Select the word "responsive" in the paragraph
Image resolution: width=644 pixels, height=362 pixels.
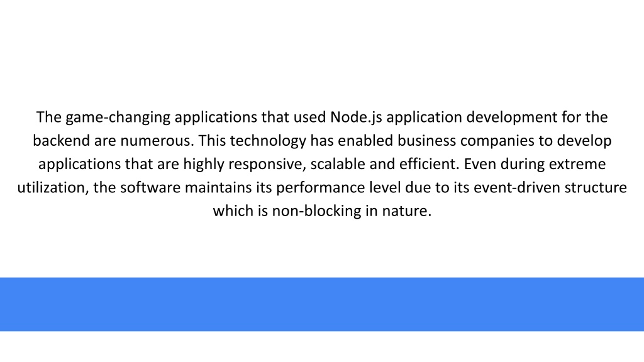pyautogui.click(x=267, y=165)
